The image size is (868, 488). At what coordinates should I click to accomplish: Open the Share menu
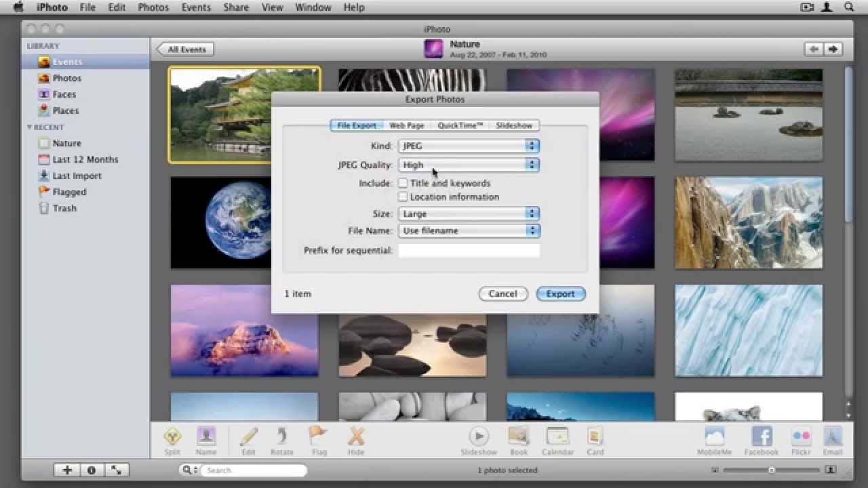(x=236, y=7)
